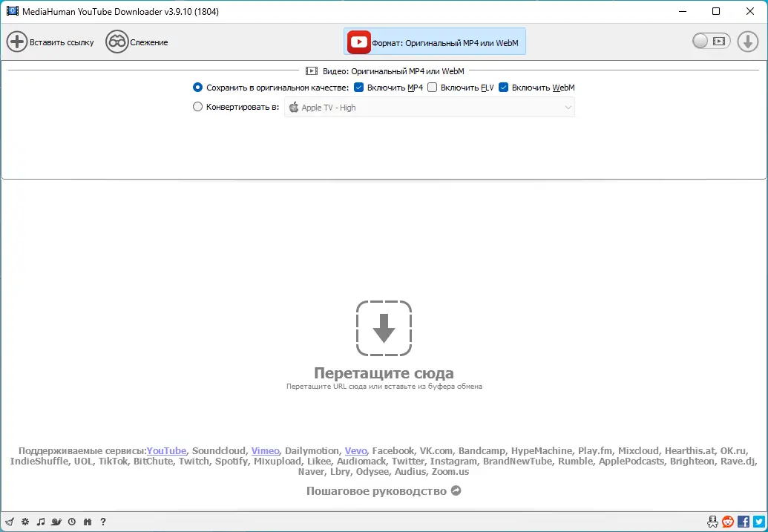Select the snail speed-limit icon
This screenshot has width=768, height=532.
(57, 522)
